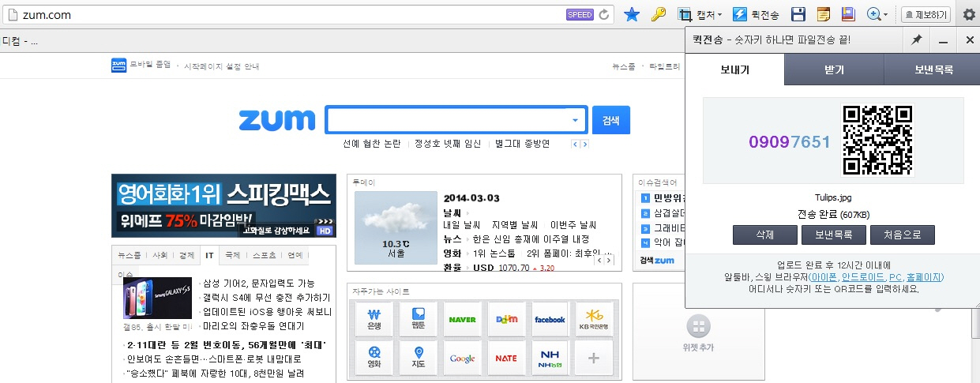Click inside the zum search input field
980x383 pixels.
click(446, 120)
